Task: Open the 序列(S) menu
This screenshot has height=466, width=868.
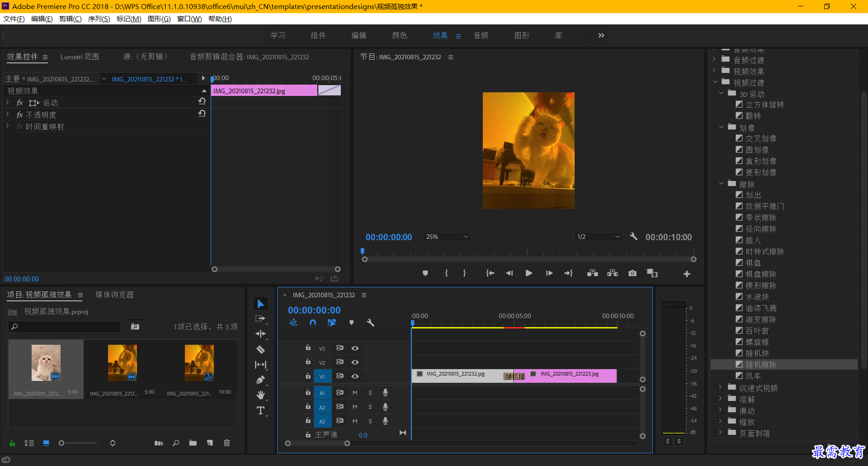Action: pyautogui.click(x=99, y=19)
